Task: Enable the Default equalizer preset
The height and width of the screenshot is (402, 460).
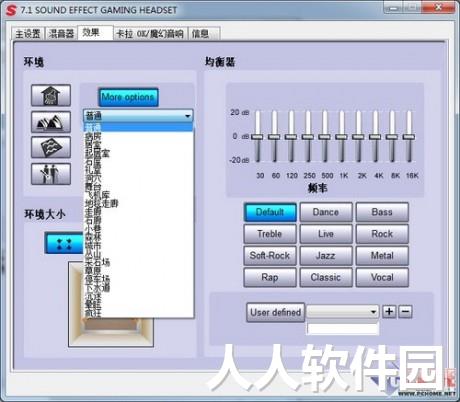Action: pos(270,212)
